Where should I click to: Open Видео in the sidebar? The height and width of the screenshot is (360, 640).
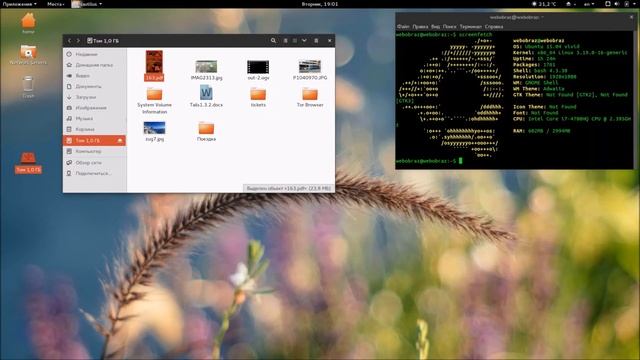[95, 76]
